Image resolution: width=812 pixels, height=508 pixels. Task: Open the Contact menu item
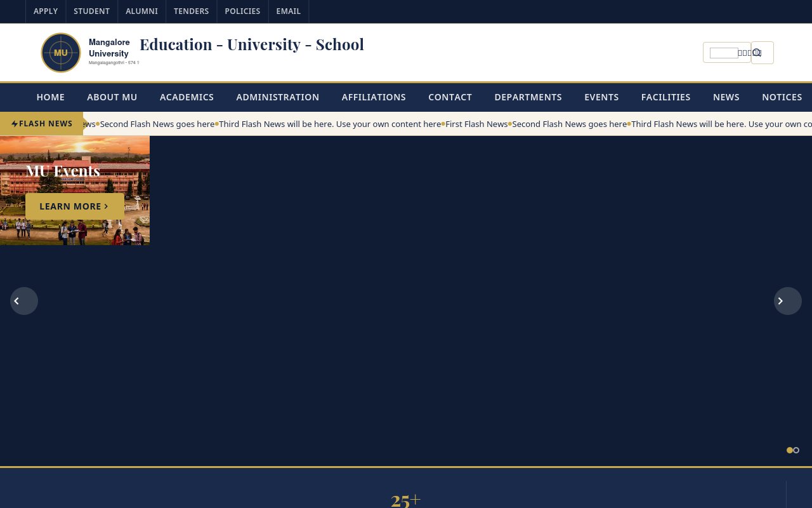[450, 97]
